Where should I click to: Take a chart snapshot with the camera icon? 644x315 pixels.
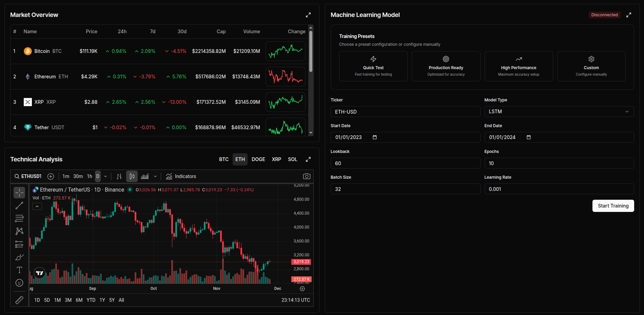[x=307, y=176]
